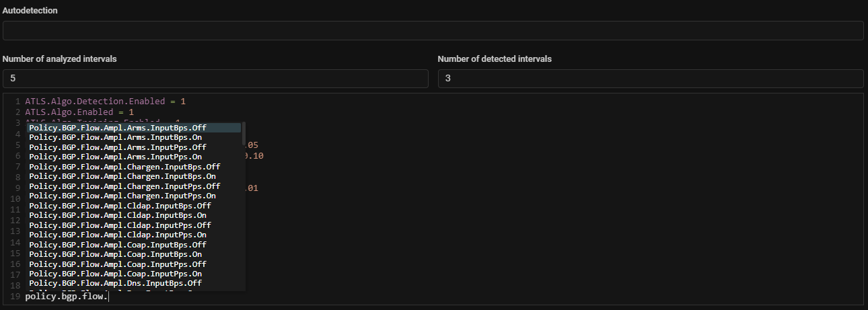Choose the Coap.InputBps.Off suggestion
Image resolution: width=868 pixels, height=310 pixels.
tap(118, 245)
